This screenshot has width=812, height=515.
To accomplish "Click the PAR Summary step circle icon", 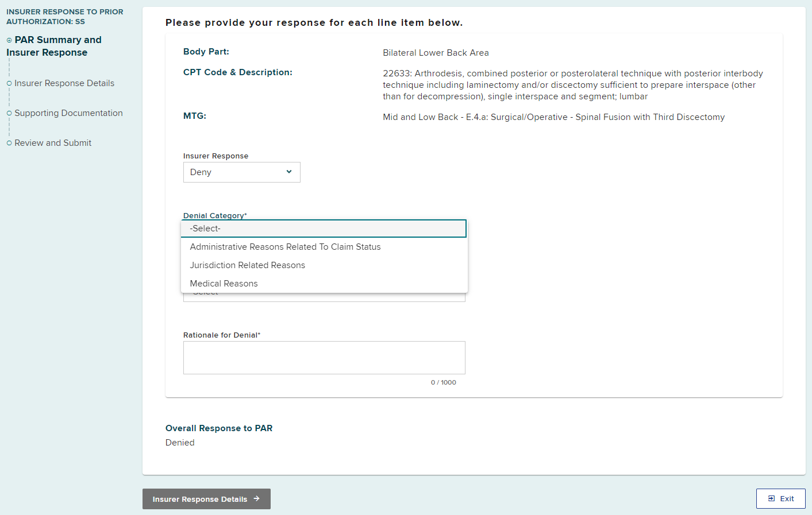I will click(x=9, y=40).
